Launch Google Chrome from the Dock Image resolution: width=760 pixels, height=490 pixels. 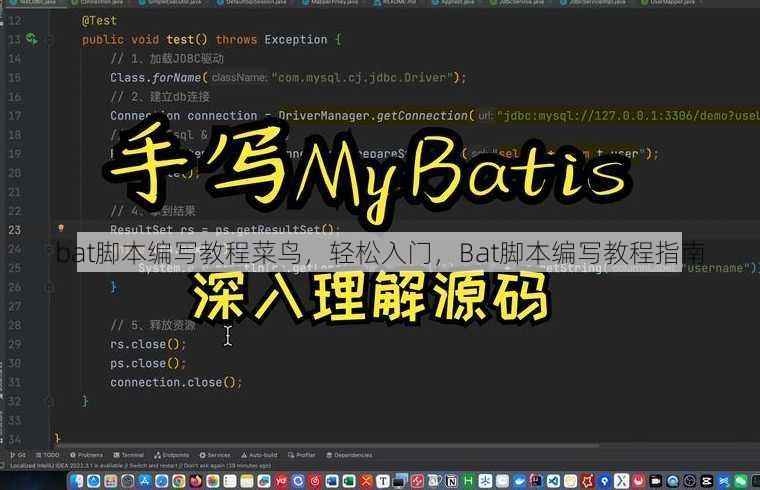178,481
